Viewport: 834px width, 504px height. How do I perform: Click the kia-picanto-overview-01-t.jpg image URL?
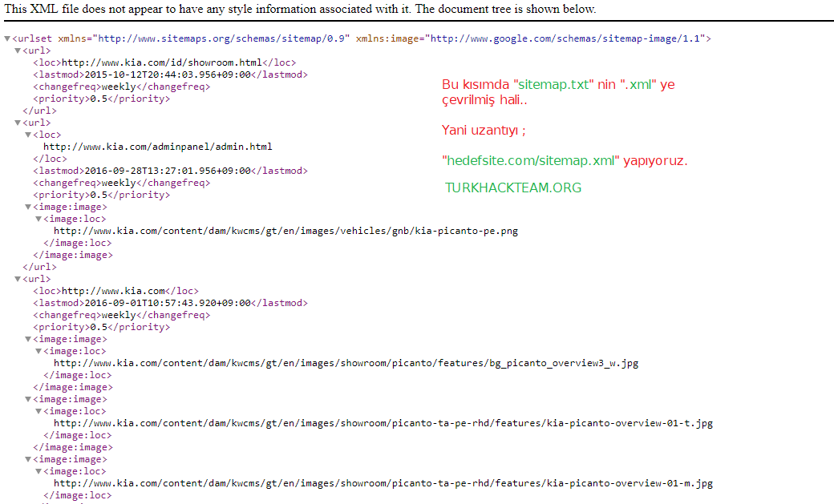383,424
